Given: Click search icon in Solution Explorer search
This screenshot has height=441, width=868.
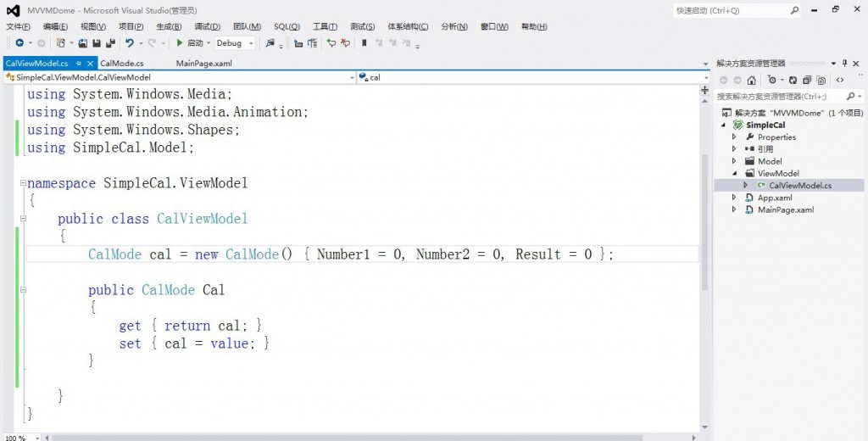Looking at the screenshot, I should 851,97.
